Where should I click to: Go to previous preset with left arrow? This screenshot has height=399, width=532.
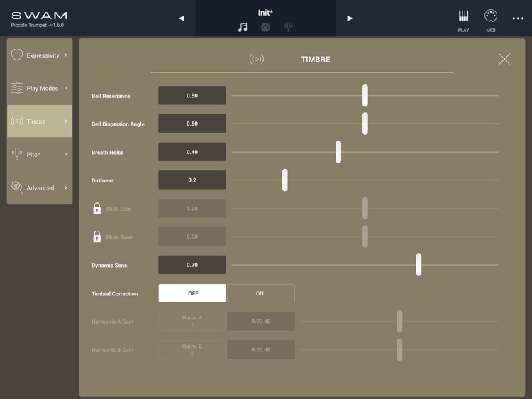point(182,18)
